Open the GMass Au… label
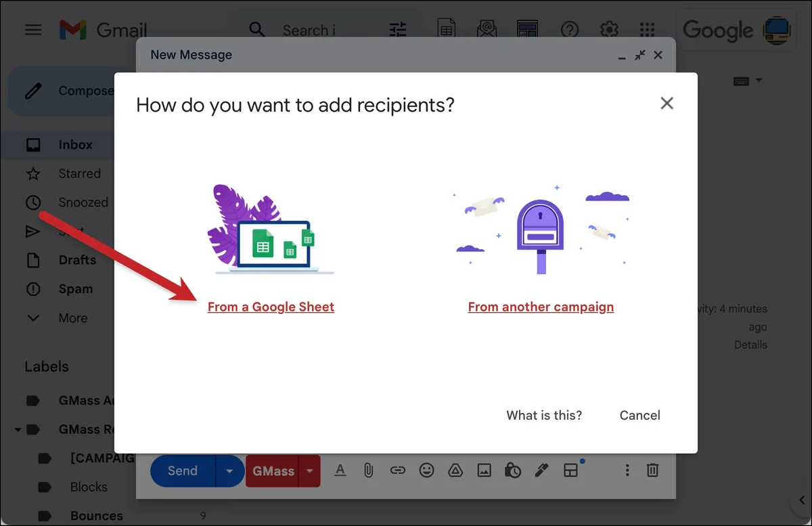The width and height of the screenshot is (812, 526). pyautogui.click(x=86, y=401)
